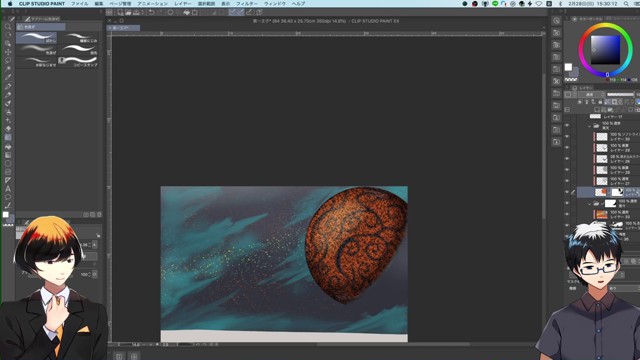Click the horizontal canvas scrollbar
Viewport: 640px width, 360px height.
(x=392, y=344)
